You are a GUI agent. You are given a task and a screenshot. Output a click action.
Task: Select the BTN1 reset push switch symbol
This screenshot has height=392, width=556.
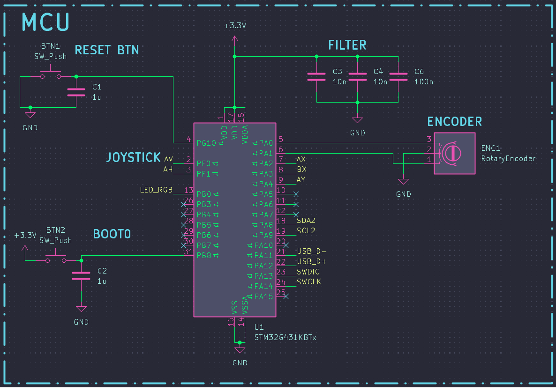click(51, 73)
